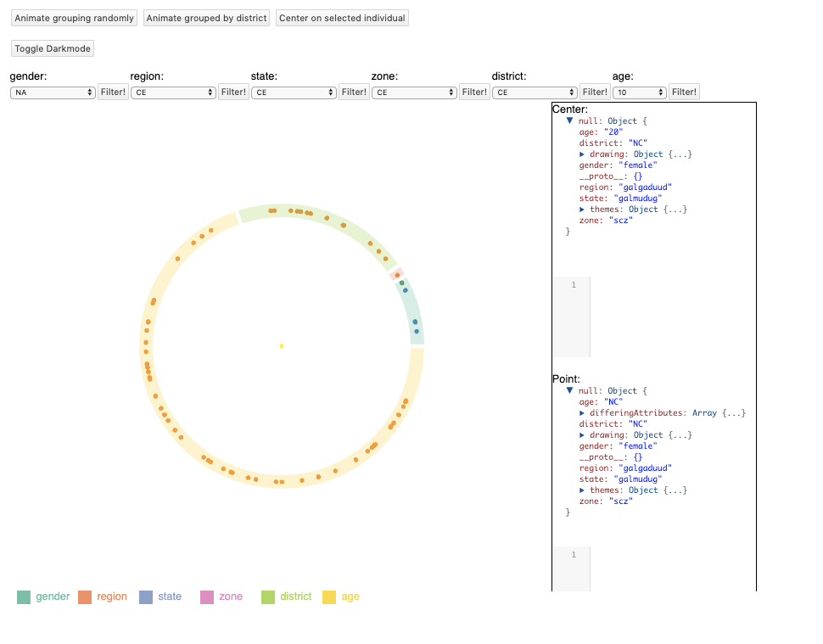The image size is (823, 644).
Task: Collapse the Center null Object triangle
Action: [x=570, y=121]
